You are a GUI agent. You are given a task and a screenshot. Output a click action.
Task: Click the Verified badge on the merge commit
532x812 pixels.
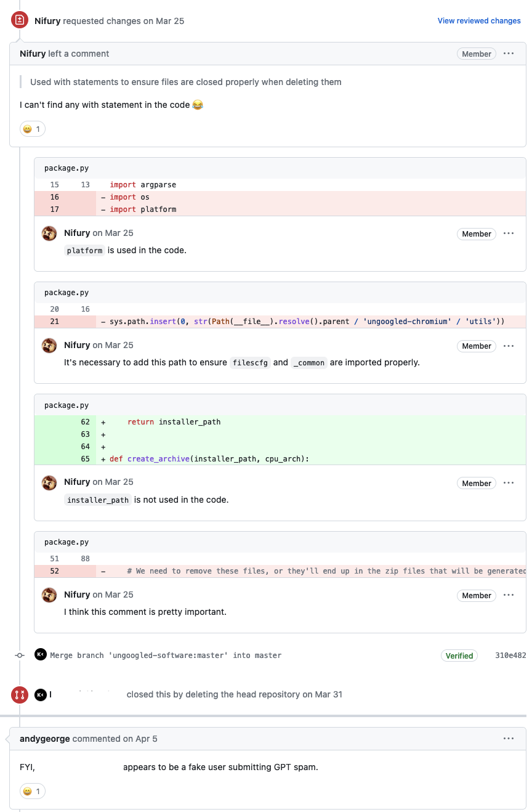(459, 656)
